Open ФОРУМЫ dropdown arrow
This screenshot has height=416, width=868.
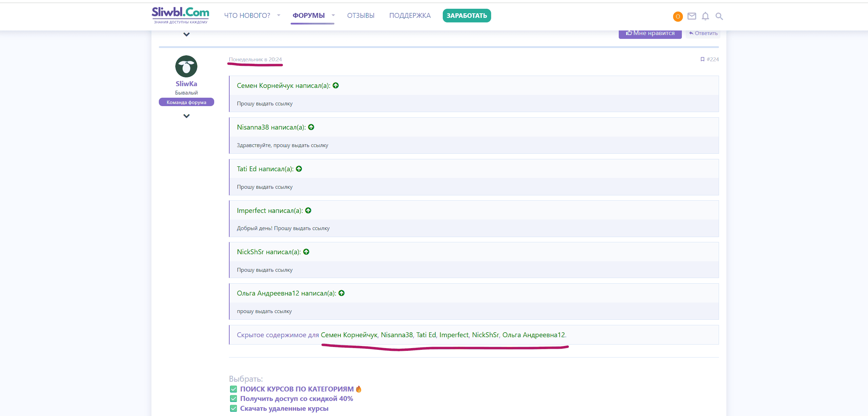point(333,15)
